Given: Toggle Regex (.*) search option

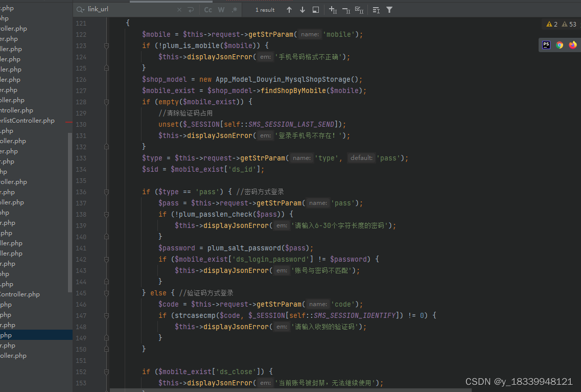Looking at the screenshot, I should (235, 10).
